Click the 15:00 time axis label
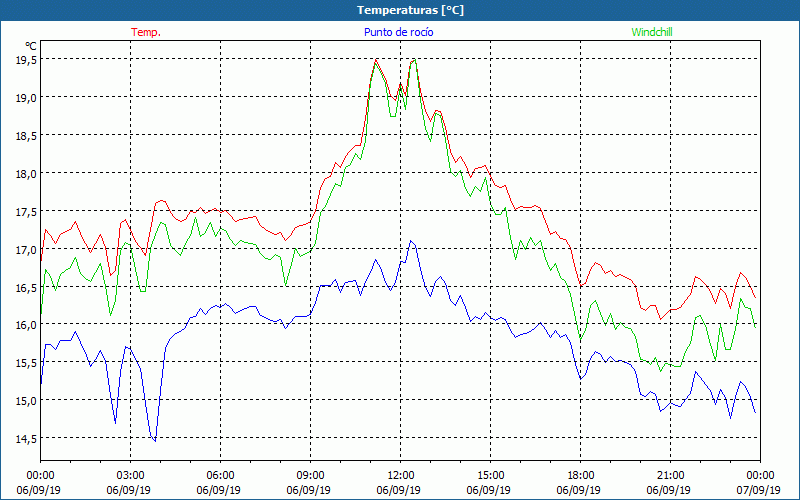800x500 pixels. (490, 476)
